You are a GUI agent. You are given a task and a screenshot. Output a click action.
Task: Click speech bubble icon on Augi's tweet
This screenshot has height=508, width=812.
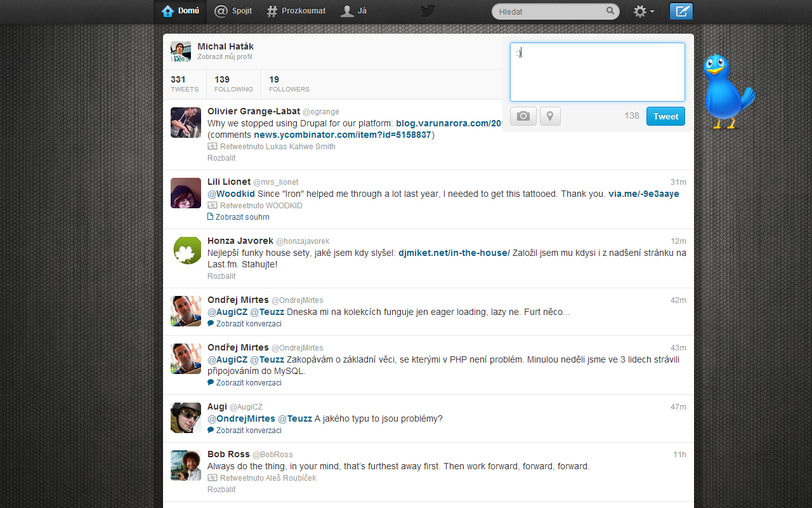tap(211, 430)
